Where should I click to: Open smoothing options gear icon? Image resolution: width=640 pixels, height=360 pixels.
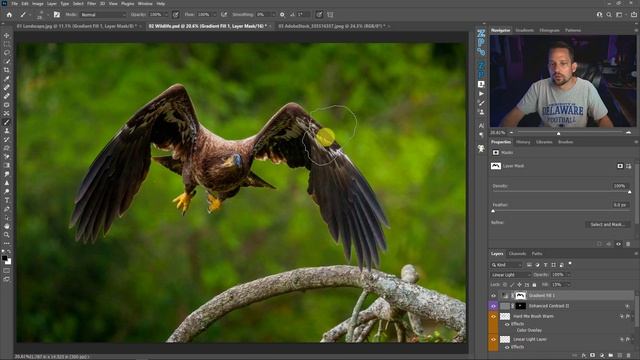click(282, 15)
